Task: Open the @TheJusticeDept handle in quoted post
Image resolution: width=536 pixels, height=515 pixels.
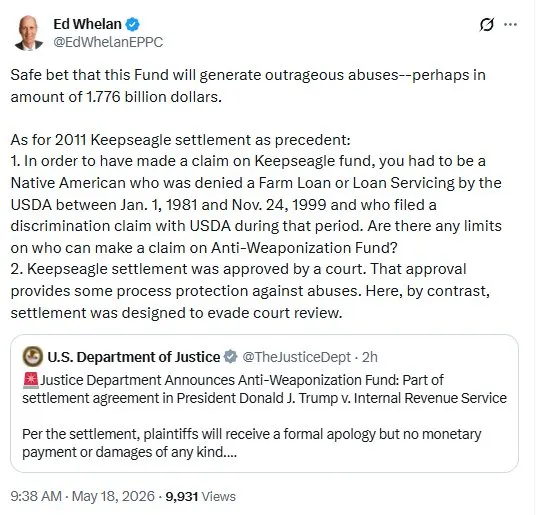Action: (296, 357)
